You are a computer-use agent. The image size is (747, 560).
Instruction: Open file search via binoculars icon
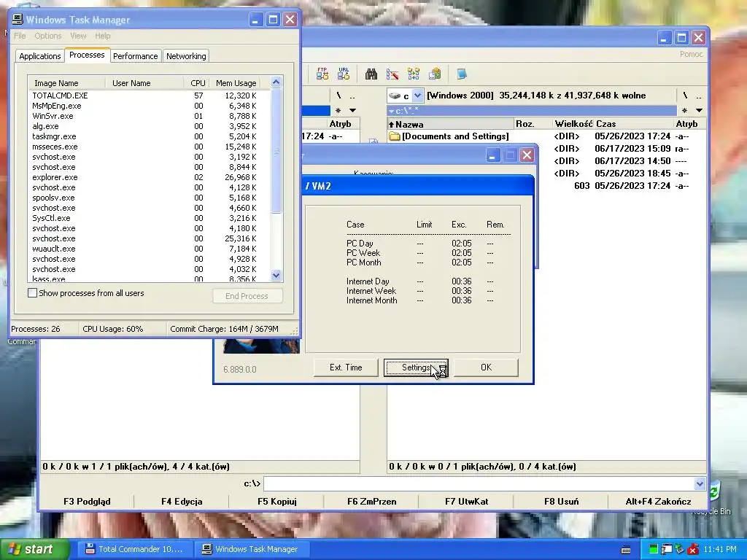(x=371, y=74)
